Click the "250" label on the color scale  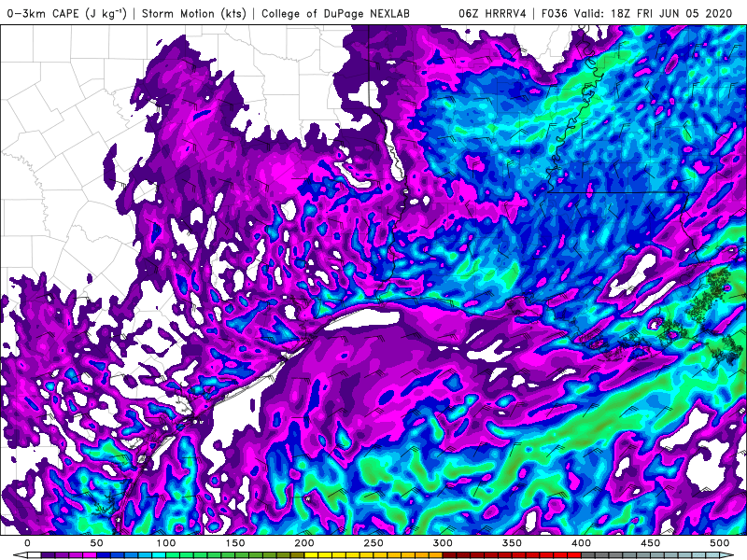coord(373,543)
